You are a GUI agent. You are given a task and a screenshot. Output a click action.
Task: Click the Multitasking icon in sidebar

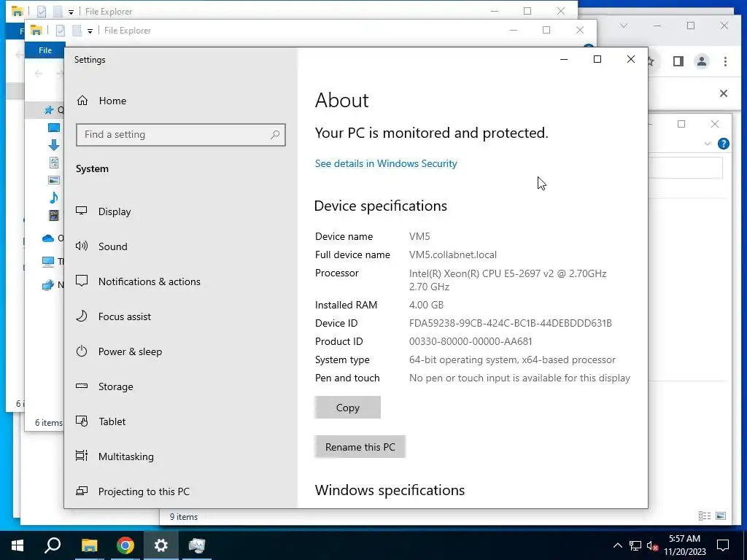tap(82, 456)
